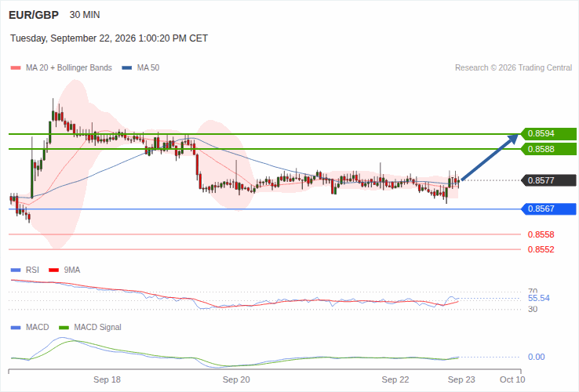Screen dimensions: 579x392
Task: Click the MACD Signal green legend swatch
Action: click(x=64, y=328)
